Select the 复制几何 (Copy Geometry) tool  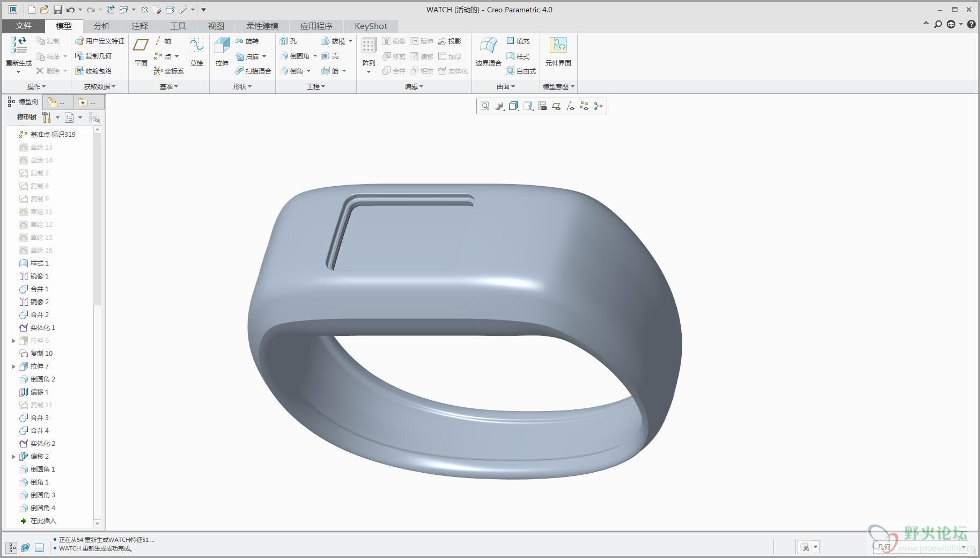pos(93,56)
